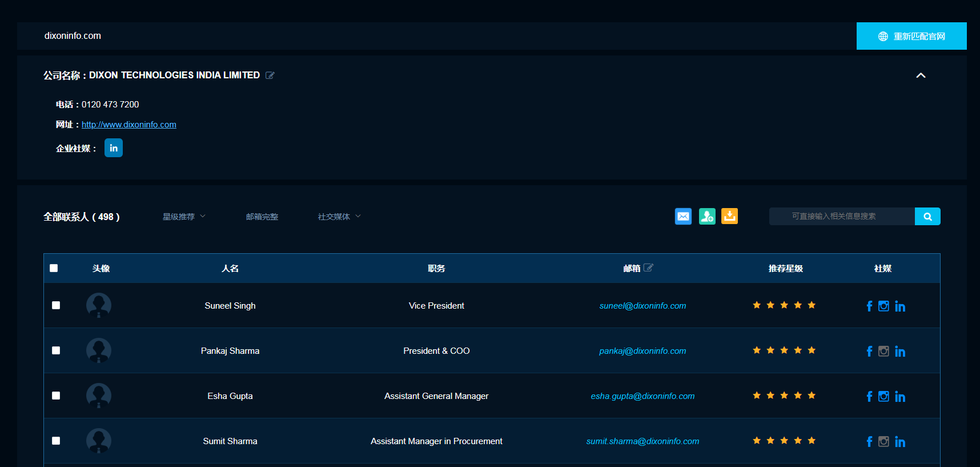Viewport: 980px width, 467px height.
Task: Click Esha Gupta's five-star rating
Action: (x=784, y=396)
